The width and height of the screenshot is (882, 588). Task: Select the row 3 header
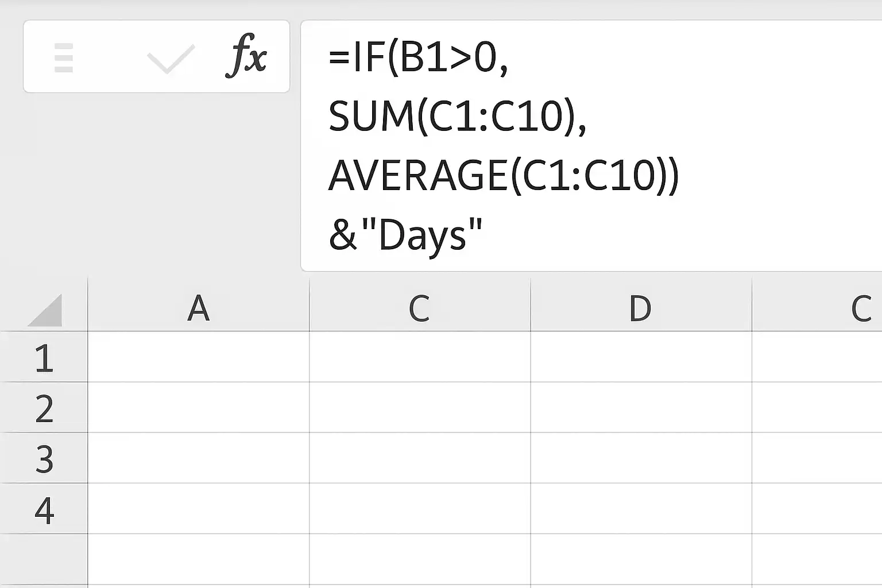[44, 458]
